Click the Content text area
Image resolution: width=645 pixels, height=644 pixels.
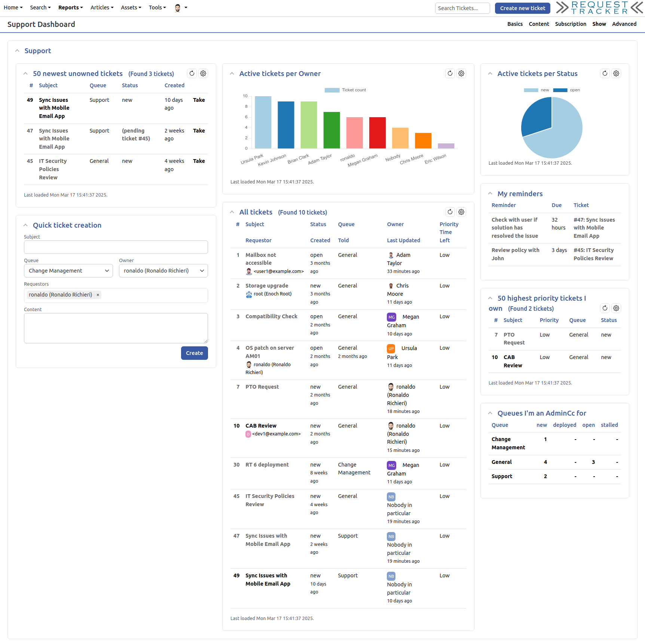click(116, 328)
